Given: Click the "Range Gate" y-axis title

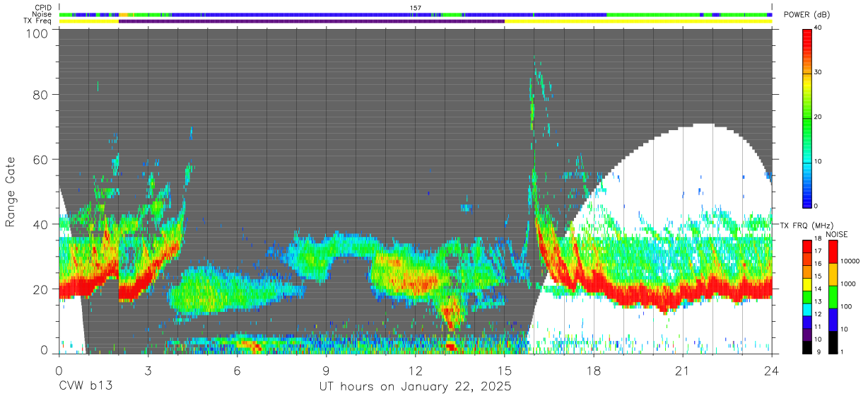Looking at the screenshot, I should click(11, 192).
